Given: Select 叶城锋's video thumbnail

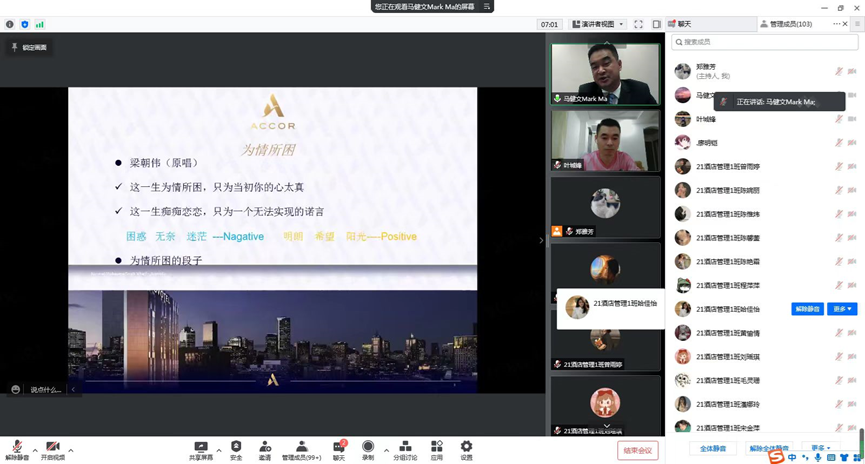Looking at the screenshot, I should [605, 141].
